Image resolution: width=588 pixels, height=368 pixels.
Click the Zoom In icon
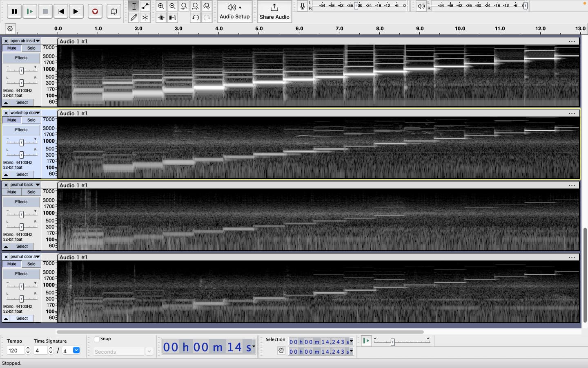(161, 6)
